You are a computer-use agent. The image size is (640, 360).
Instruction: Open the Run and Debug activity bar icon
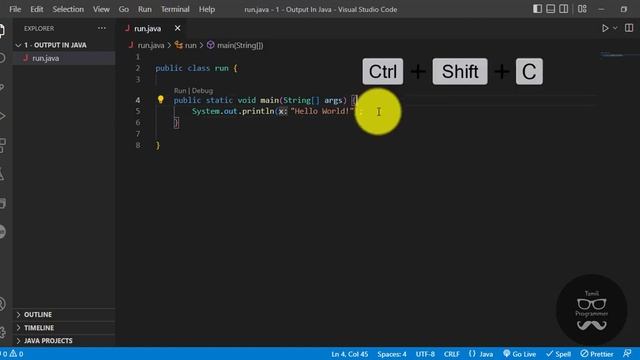2,116
